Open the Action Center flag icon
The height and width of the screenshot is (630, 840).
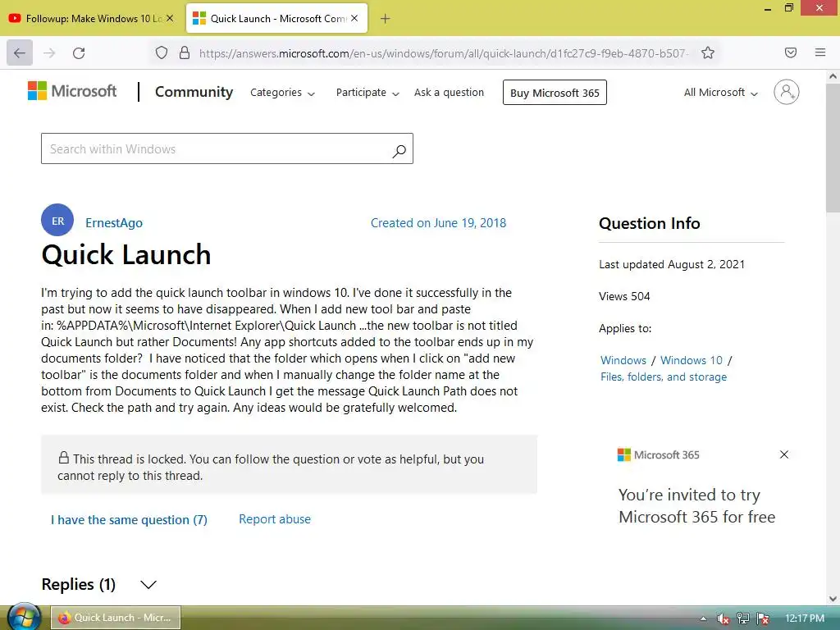coord(764,619)
